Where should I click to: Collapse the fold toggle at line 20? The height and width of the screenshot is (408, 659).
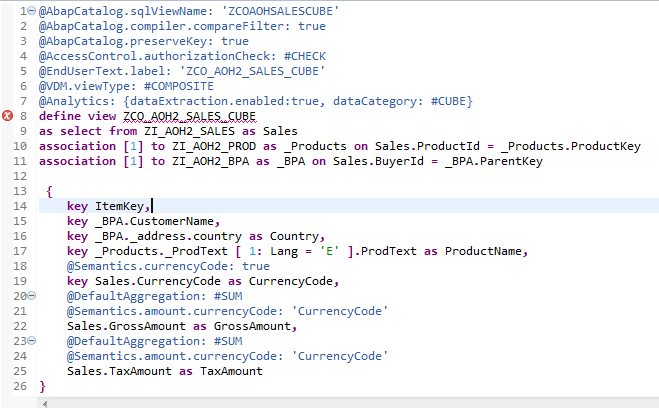click(x=32, y=296)
